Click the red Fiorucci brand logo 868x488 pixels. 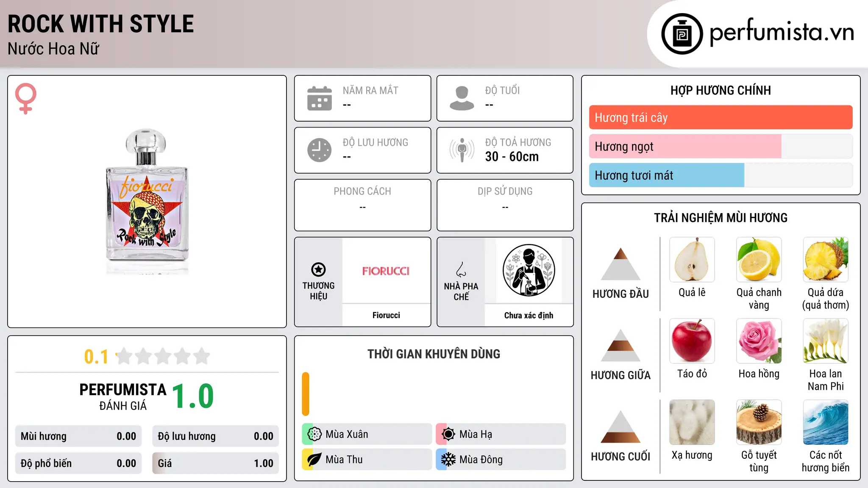[x=386, y=271]
